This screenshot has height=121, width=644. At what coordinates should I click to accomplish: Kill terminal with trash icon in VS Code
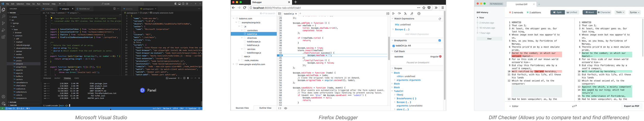coord(188,78)
